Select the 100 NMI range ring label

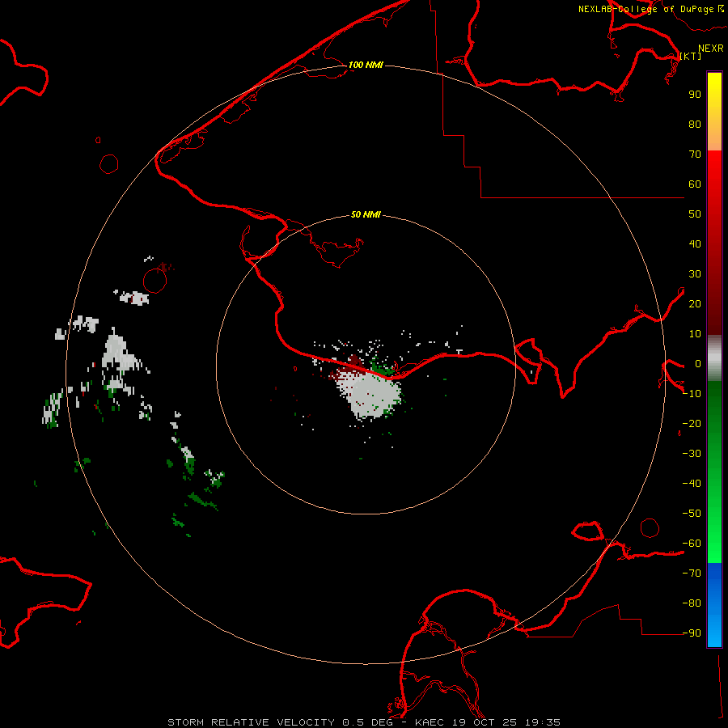point(366,65)
